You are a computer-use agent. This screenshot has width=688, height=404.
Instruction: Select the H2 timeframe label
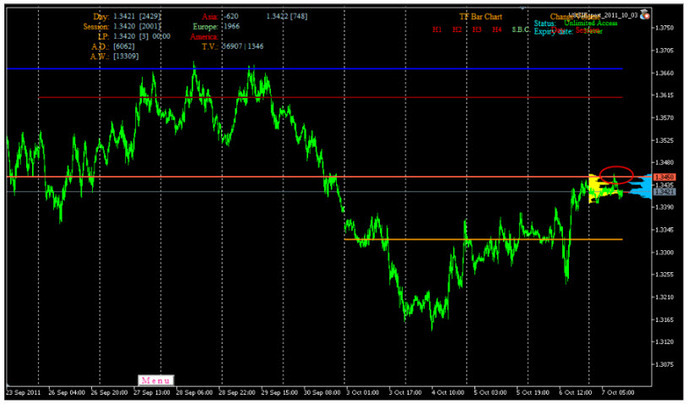457,29
